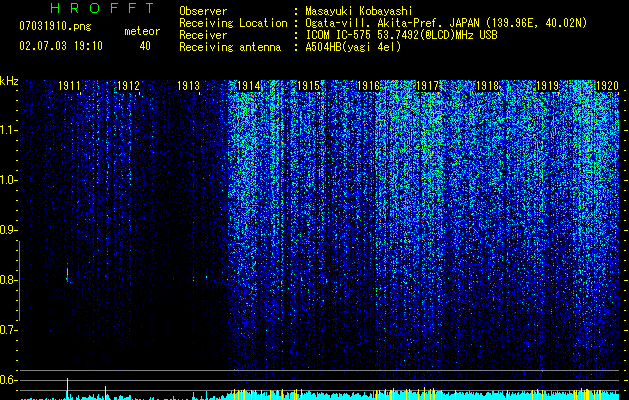Click the 1917 time marker
This screenshot has width=629, height=400.
pyautogui.click(x=428, y=86)
